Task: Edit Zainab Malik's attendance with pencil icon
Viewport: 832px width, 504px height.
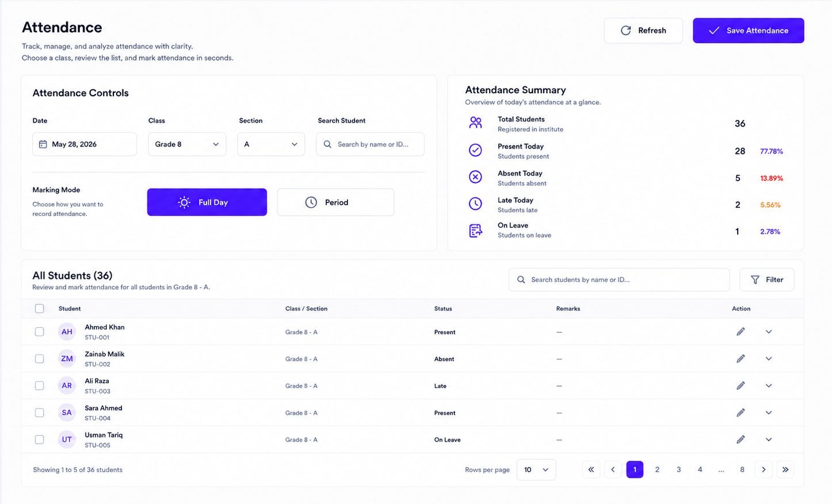Action: coord(741,358)
